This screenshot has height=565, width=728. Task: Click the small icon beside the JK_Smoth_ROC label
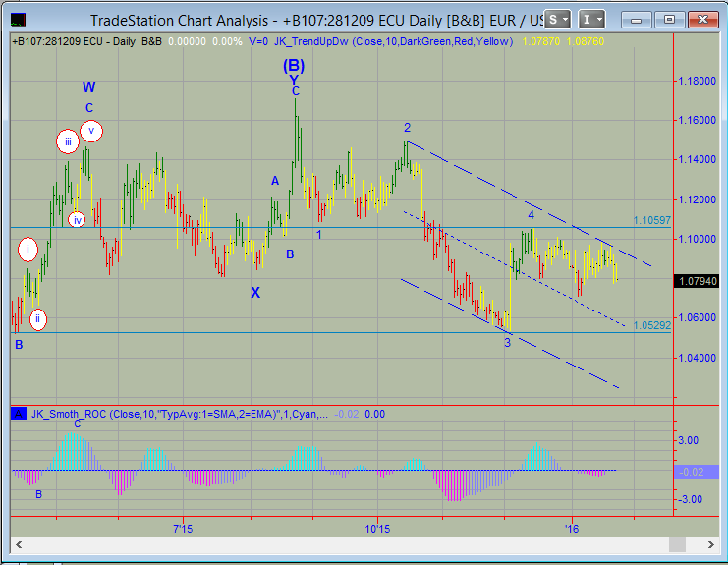19,414
